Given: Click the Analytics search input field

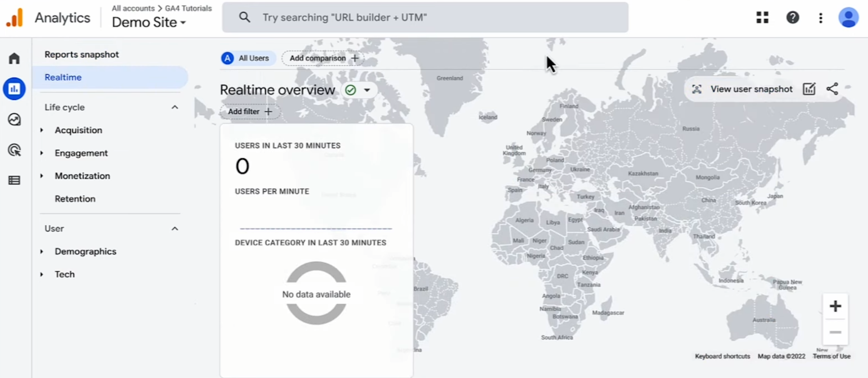Looking at the screenshot, I should [425, 17].
